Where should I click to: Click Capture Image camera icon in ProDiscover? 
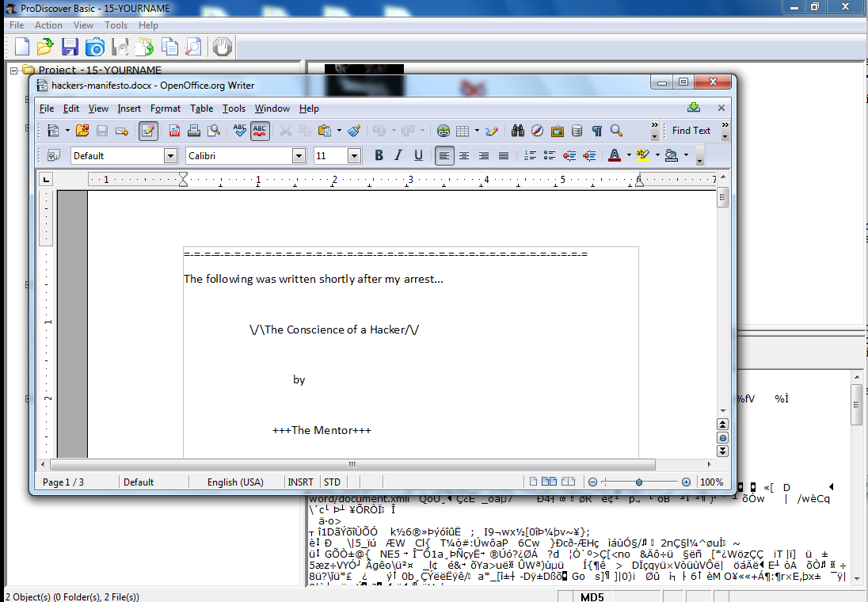click(x=95, y=47)
